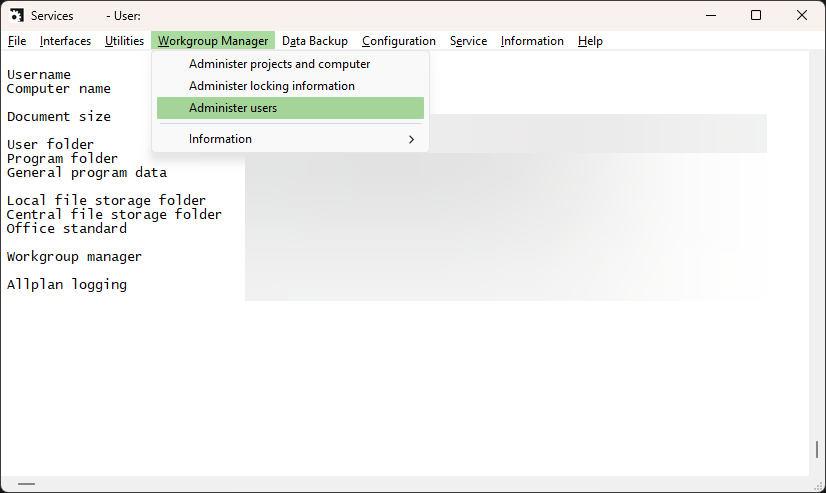This screenshot has height=493, width=826.
Task: Click the 'Program folder' label
Action: (62, 159)
